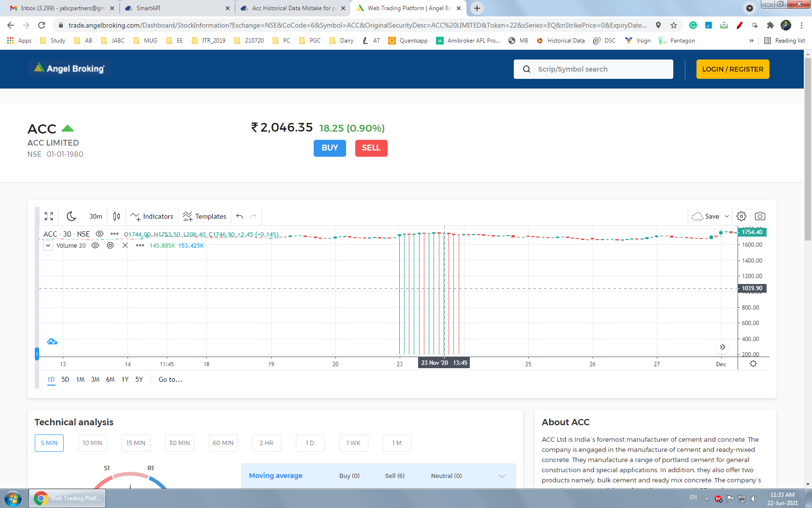Open Quantsapp bookmark
This screenshot has height=508, width=812.
408,41
